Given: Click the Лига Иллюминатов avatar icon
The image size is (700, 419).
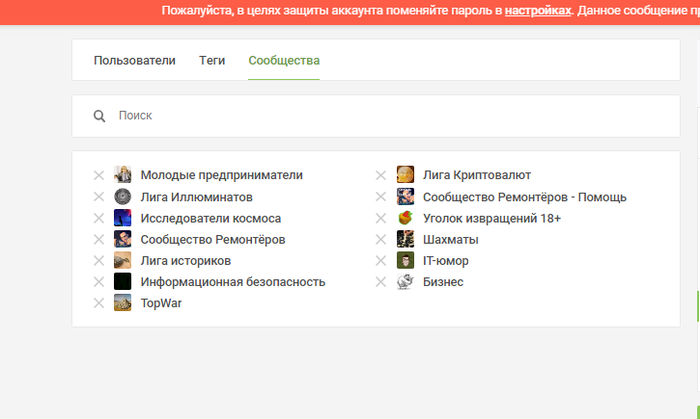Looking at the screenshot, I should (x=123, y=197).
